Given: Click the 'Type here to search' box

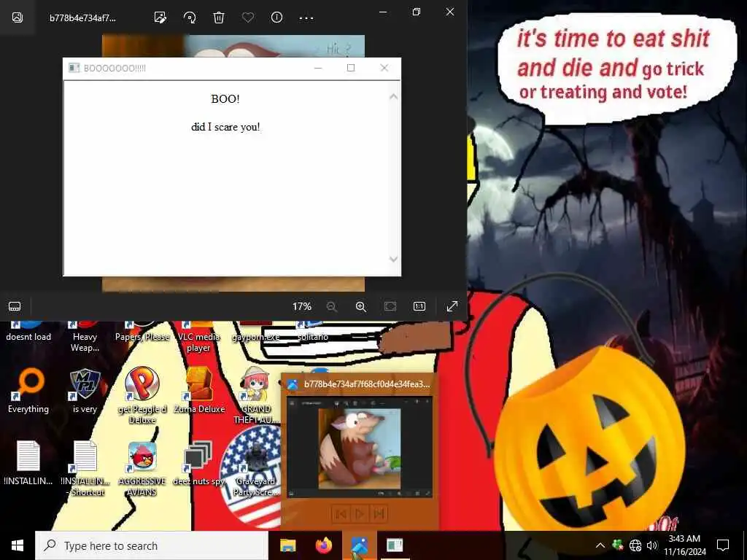Looking at the screenshot, I should (x=152, y=545).
